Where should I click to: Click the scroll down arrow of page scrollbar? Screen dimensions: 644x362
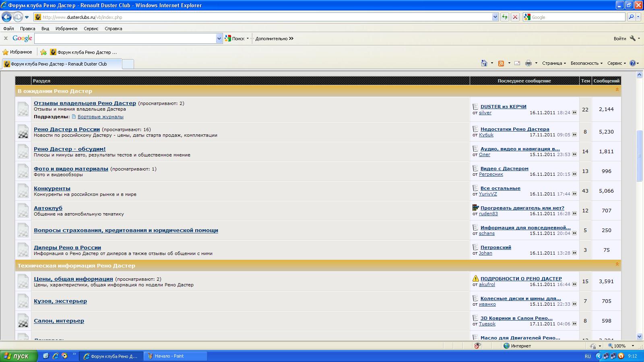(x=639, y=336)
